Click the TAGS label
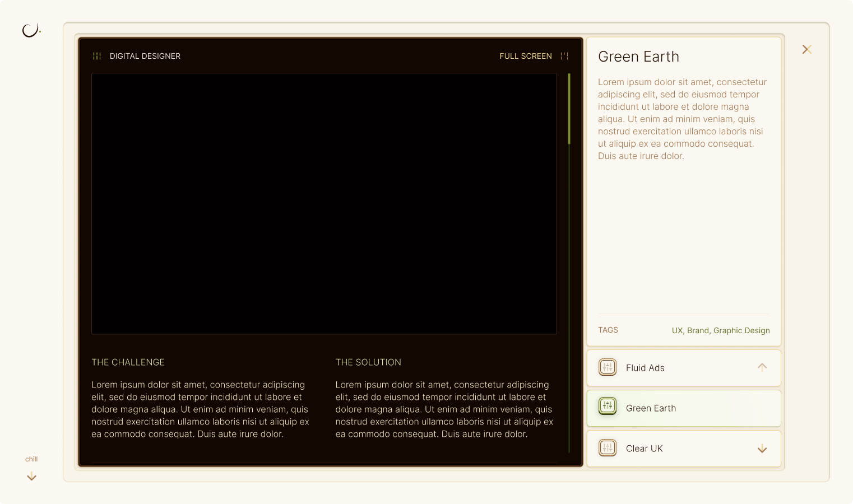This screenshot has width=853, height=504. [x=608, y=330]
